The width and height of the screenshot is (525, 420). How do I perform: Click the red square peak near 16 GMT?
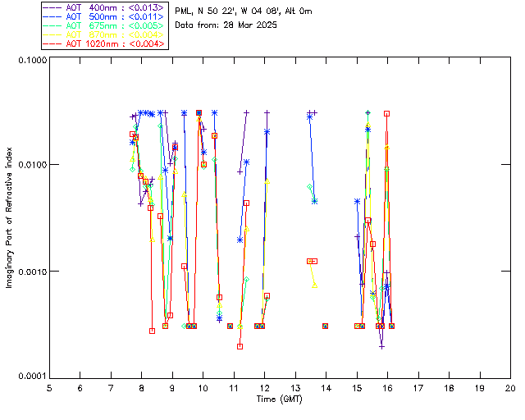[386, 114]
